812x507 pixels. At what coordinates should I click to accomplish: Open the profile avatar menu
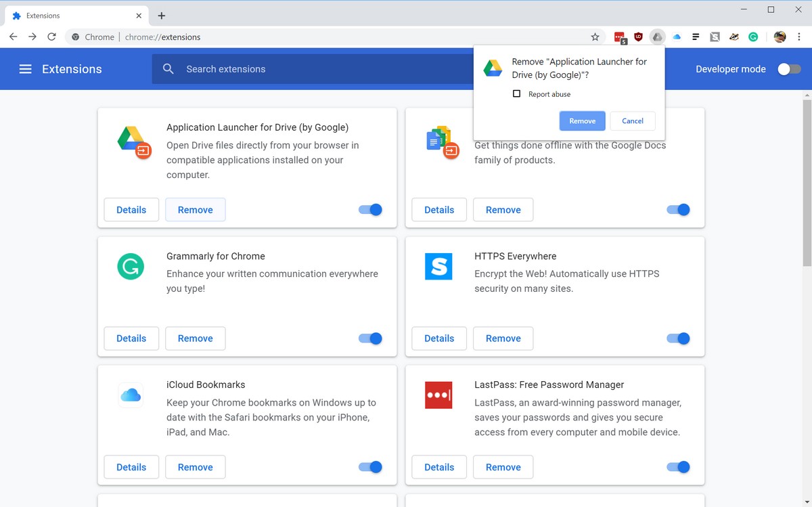click(779, 37)
